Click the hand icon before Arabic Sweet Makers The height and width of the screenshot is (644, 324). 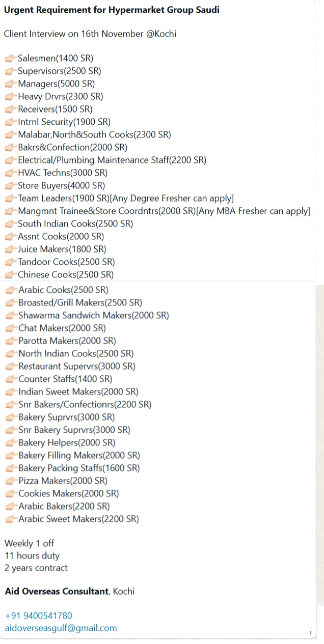coord(11,519)
